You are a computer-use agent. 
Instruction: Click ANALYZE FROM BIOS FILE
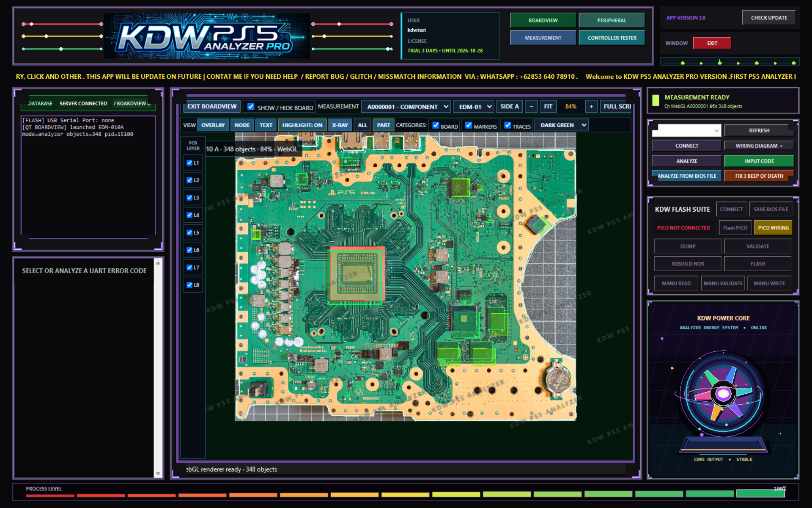click(x=686, y=176)
